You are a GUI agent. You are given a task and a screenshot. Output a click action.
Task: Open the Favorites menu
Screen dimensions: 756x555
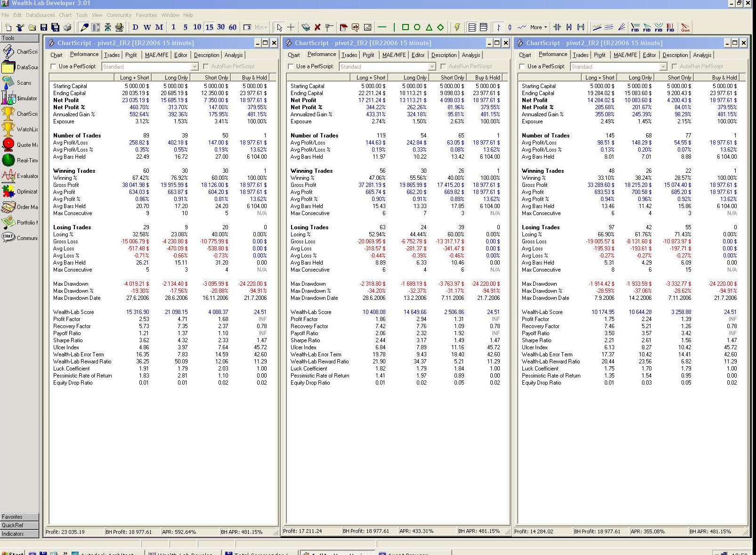146,15
